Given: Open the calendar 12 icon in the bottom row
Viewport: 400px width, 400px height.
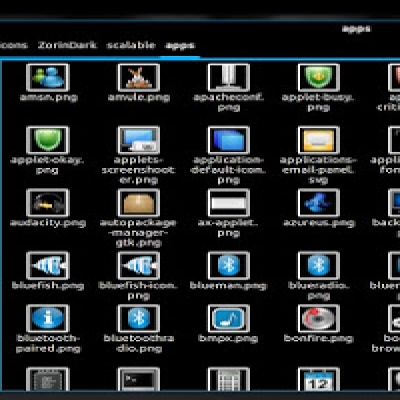Looking at the screenshot, I should (x=319, y=379).
